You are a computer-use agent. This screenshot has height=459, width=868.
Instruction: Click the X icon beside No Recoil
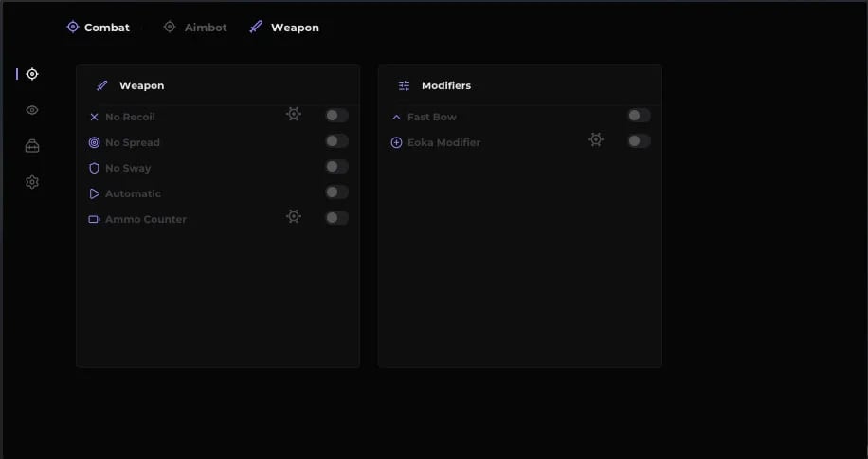pos(94,117)
